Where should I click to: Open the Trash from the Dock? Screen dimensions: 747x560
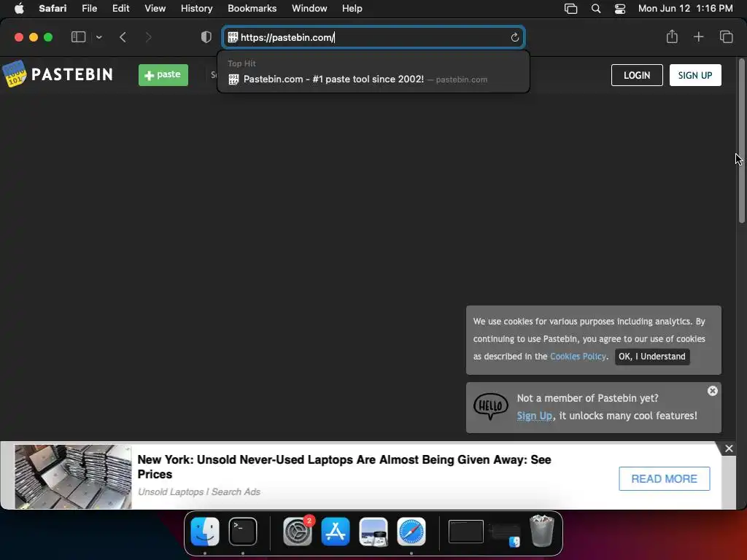point(542,531)
